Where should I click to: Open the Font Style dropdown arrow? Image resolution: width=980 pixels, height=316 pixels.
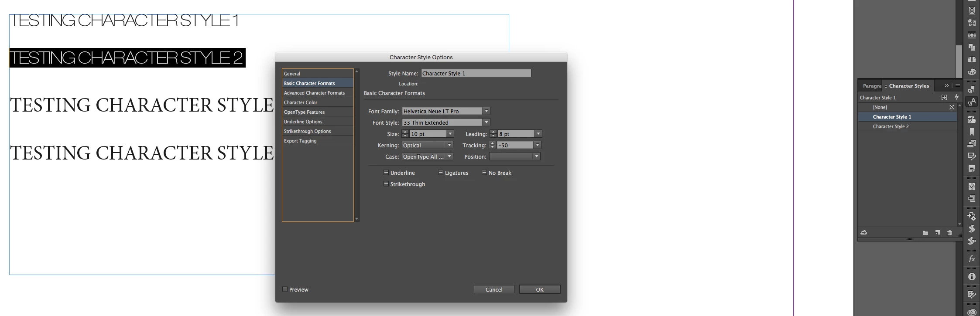pyautogui.click(x=487, y=122)
